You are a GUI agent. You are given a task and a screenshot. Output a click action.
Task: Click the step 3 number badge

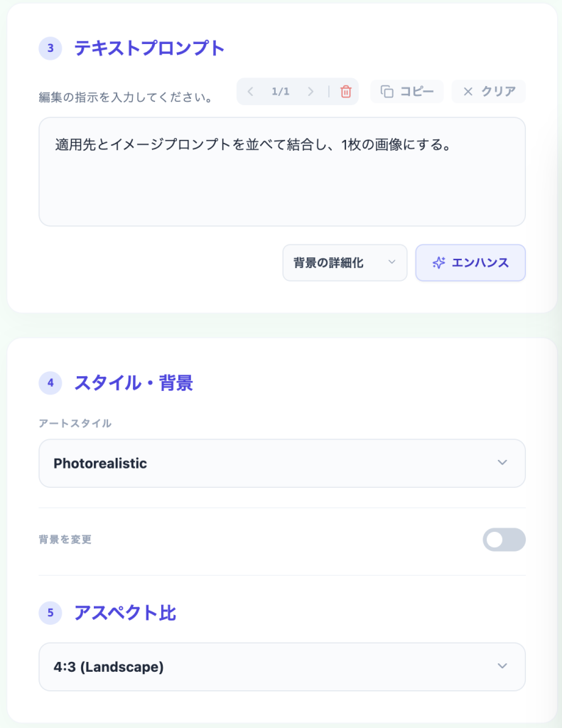[50, 48]
